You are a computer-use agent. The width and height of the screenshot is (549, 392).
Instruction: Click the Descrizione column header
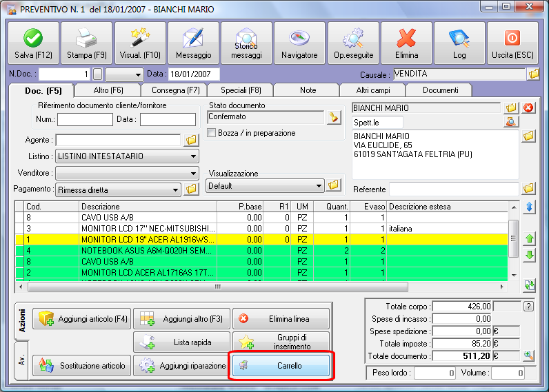(148, 207)
